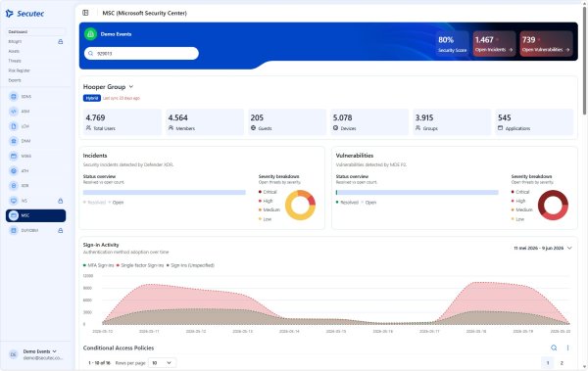Click the 5.078 Devices value
Image resolution: width=588 pixels, height=371 pixels.
pyautogui.click(x=342, y=117)
